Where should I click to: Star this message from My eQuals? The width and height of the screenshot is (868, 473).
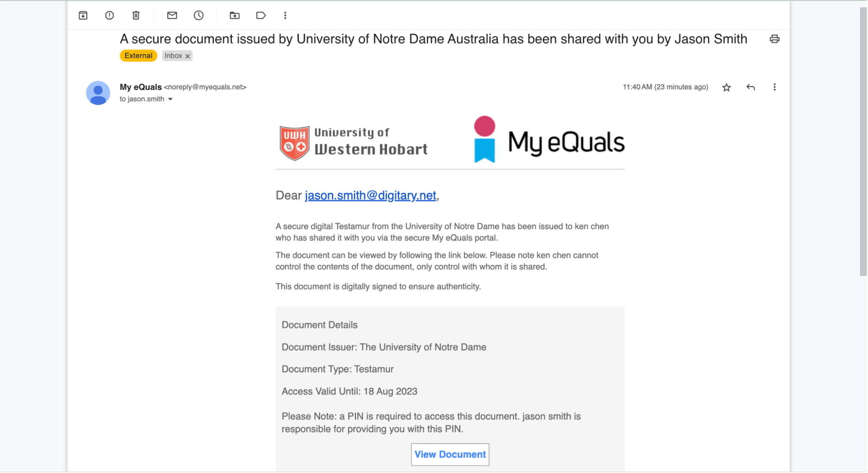pos(726,88)
